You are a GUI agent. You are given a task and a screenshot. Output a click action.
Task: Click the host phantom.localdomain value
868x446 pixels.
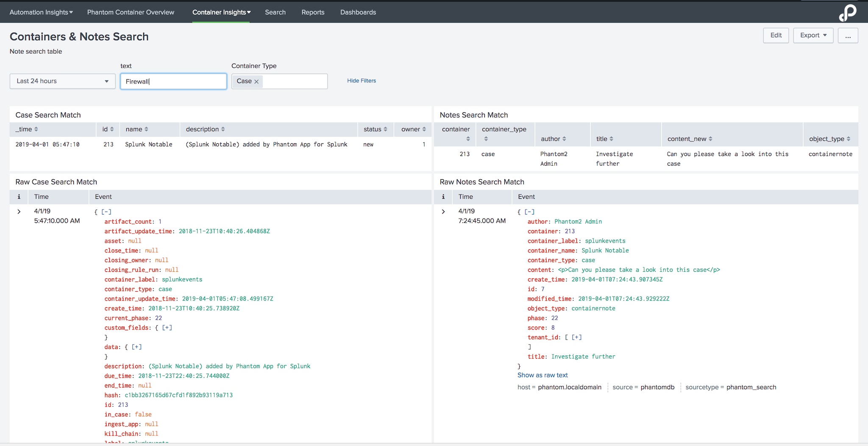(570, 387)
